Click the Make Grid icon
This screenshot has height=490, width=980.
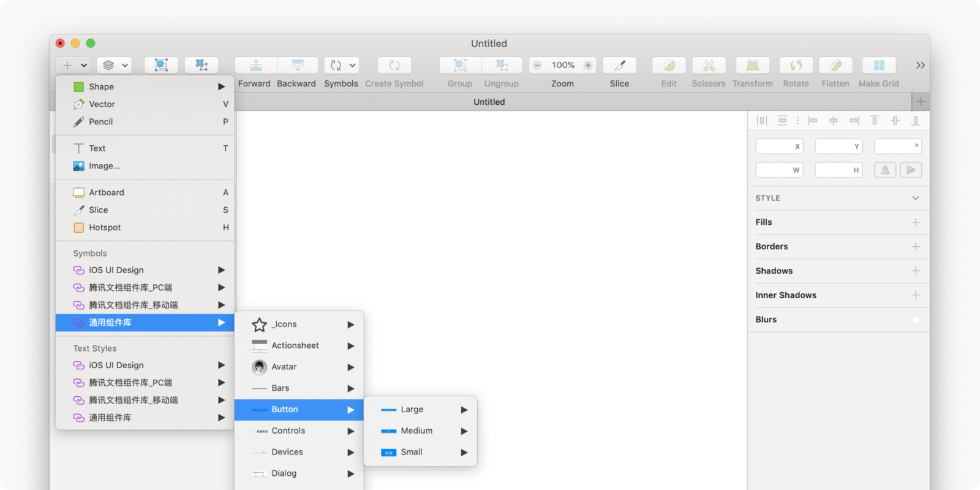879,66
